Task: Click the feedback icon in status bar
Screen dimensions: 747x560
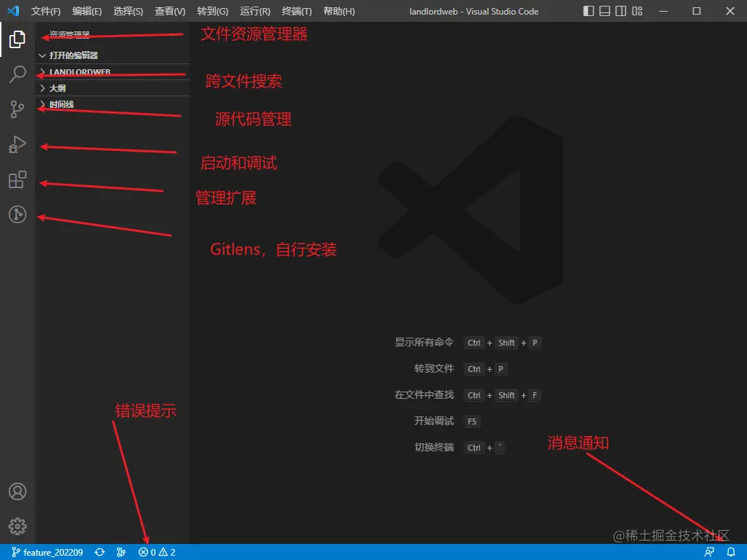Action: click(x=709, y=553)
